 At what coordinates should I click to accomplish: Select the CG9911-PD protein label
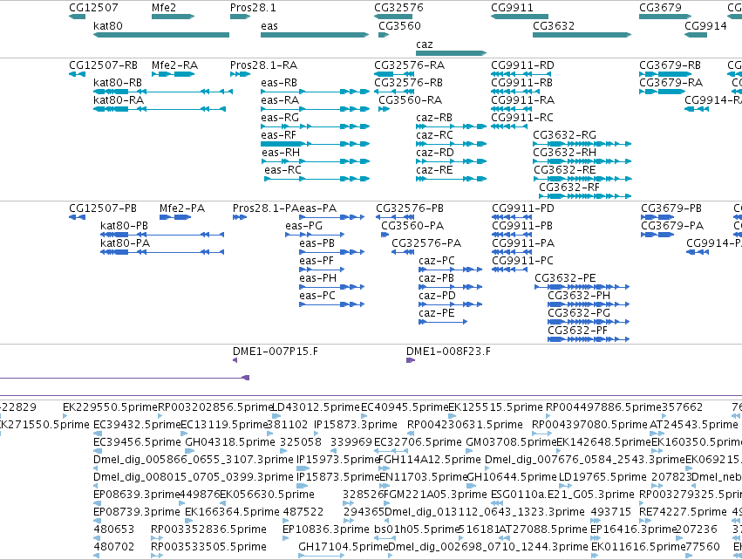[x=523, y=208]
